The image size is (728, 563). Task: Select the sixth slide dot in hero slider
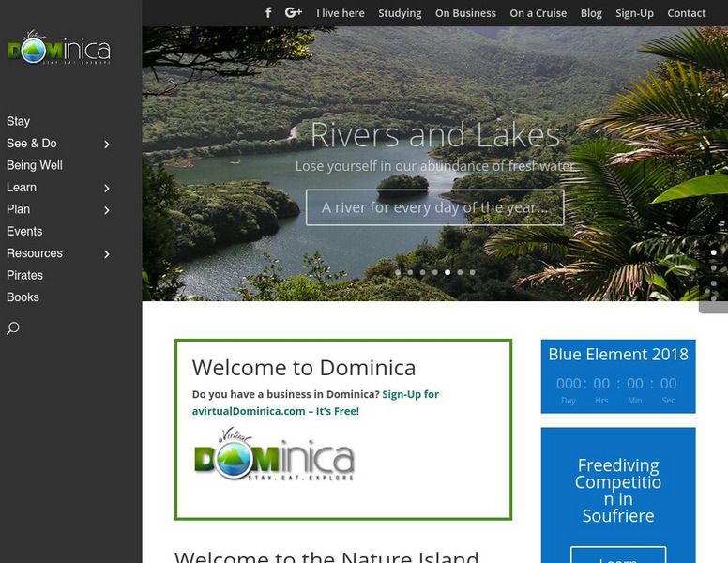coord(460,272)
